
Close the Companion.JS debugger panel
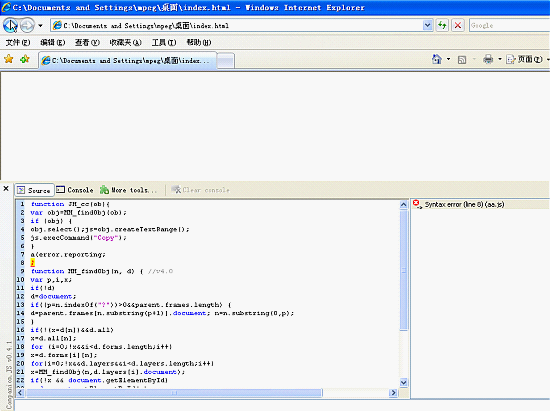click(x=6, y=189)
